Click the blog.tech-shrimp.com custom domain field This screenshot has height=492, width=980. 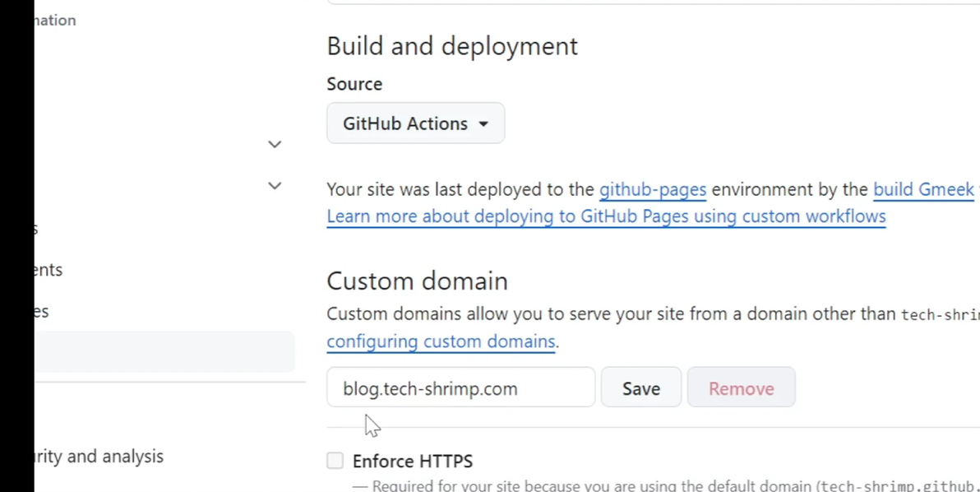(x=460, y=388)
